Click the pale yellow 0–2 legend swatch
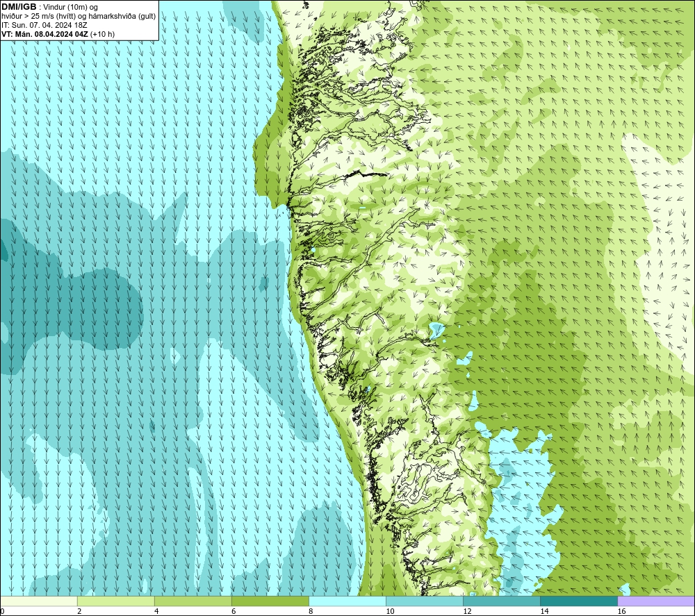This screenshot has width=695, height=616. pos(39,601)
